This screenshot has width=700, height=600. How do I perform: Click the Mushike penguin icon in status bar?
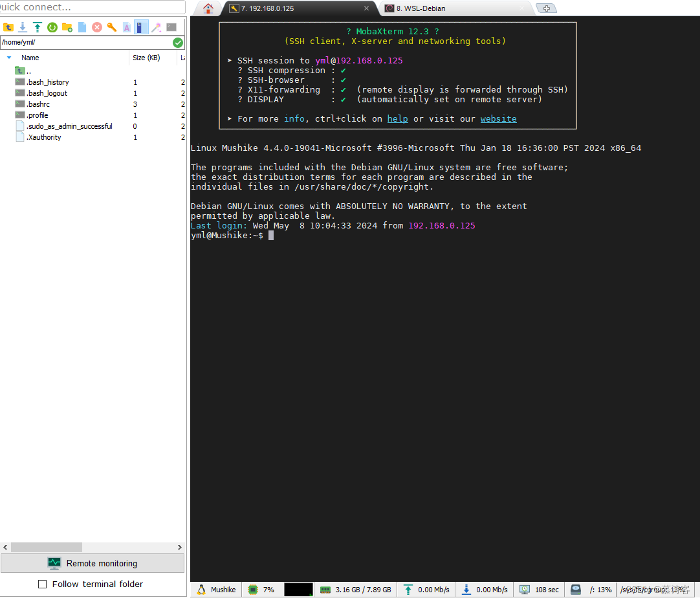point(201,590)
